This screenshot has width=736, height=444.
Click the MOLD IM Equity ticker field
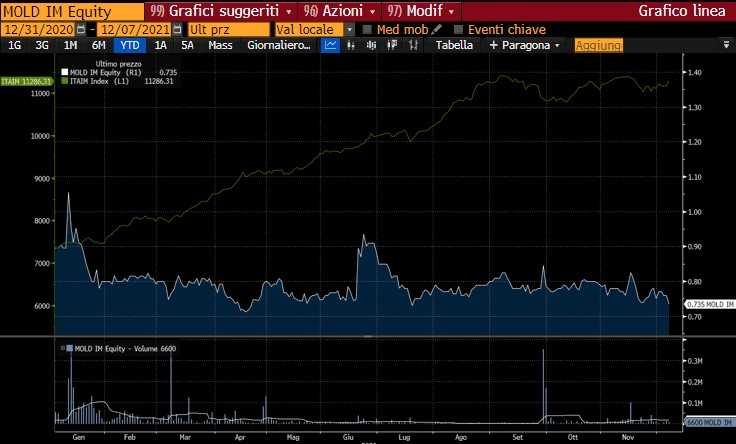point(72,11)
